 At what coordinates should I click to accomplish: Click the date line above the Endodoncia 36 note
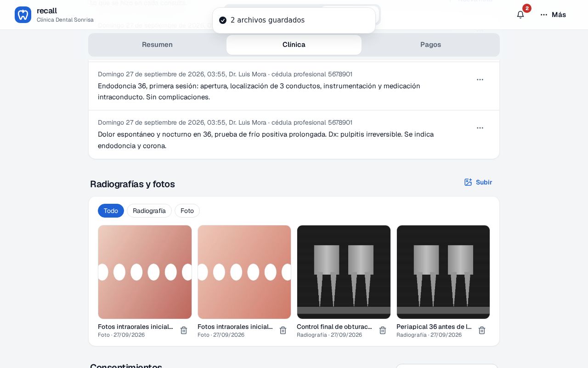point(225,74)
